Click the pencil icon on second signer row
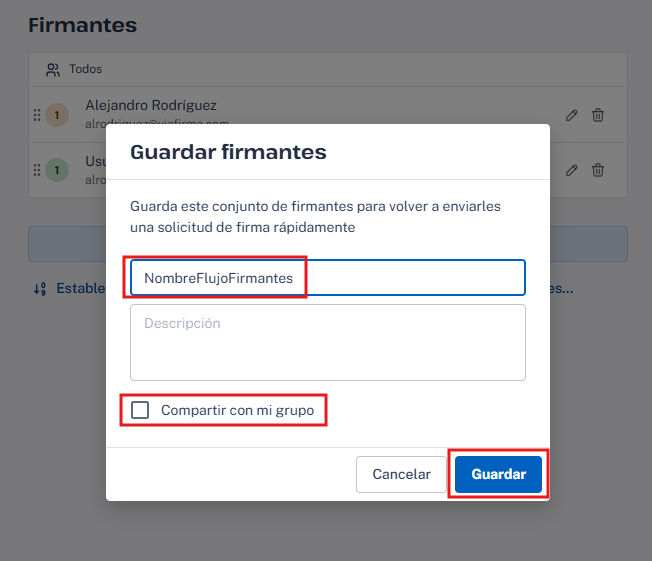Viewport: 652px width, 561px height. 571,170
